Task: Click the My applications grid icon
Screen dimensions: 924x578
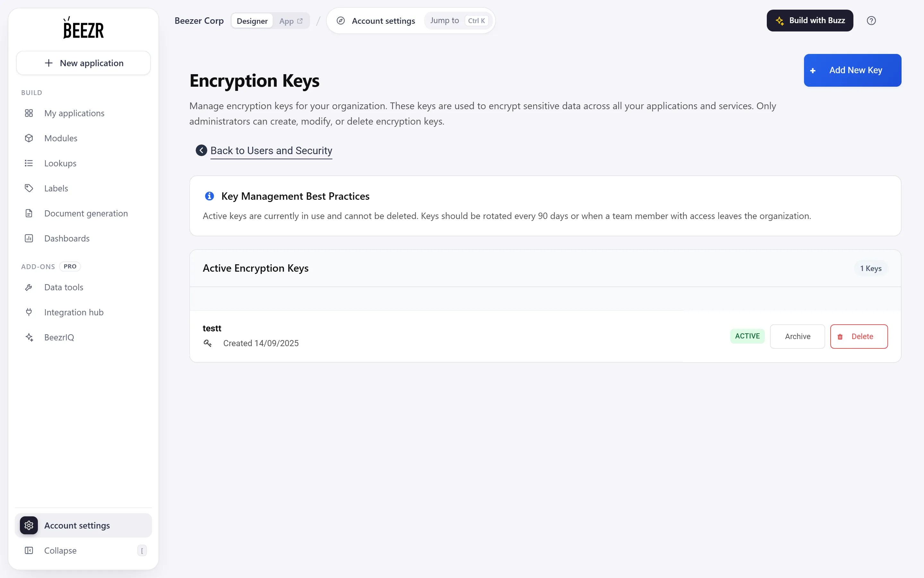Action: (x=29, y=113)
